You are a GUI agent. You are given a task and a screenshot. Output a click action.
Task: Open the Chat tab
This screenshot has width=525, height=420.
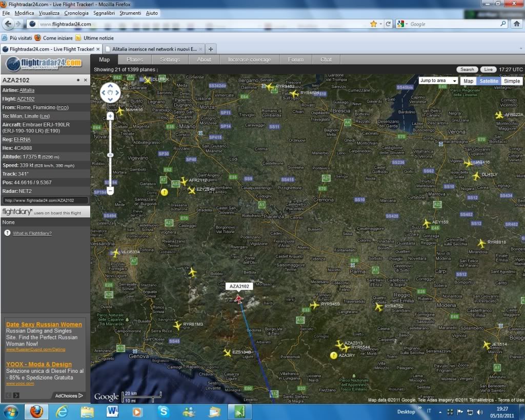coord(326,59)
